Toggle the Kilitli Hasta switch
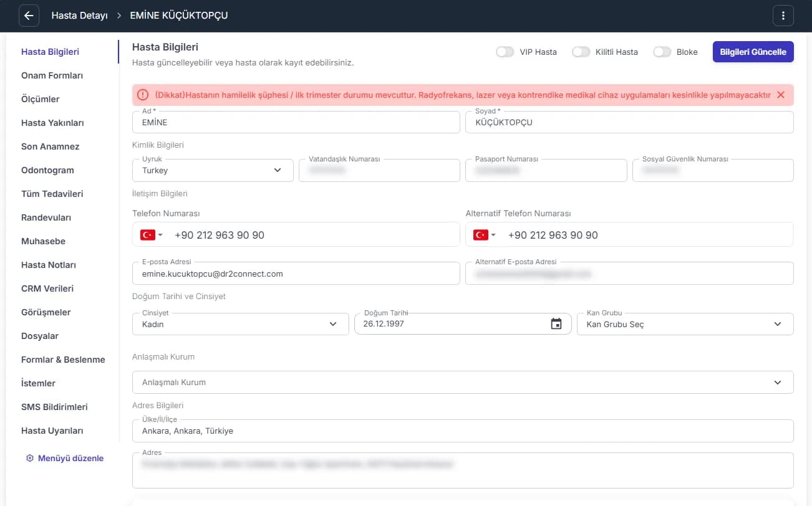 (581, 52)
